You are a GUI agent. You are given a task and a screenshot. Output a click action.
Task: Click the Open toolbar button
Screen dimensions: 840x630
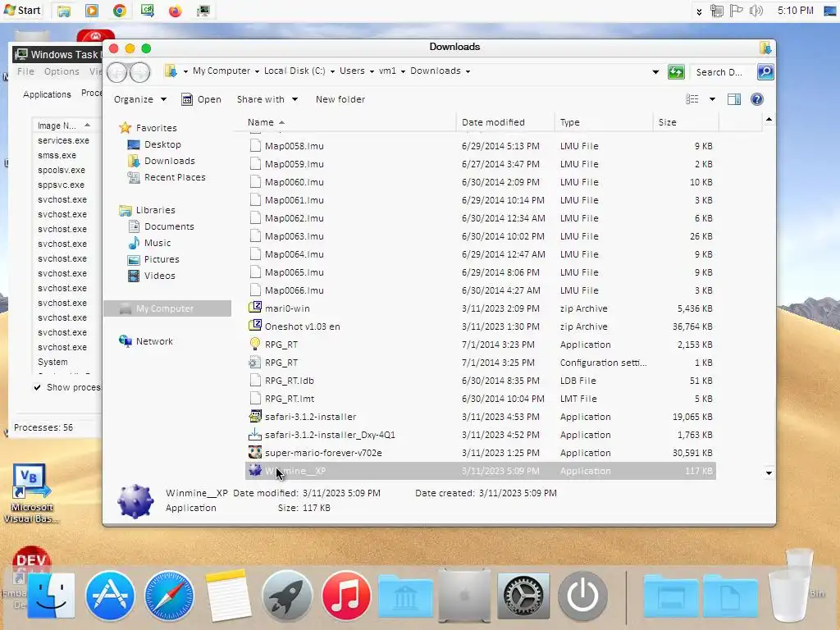pos(202,99)
